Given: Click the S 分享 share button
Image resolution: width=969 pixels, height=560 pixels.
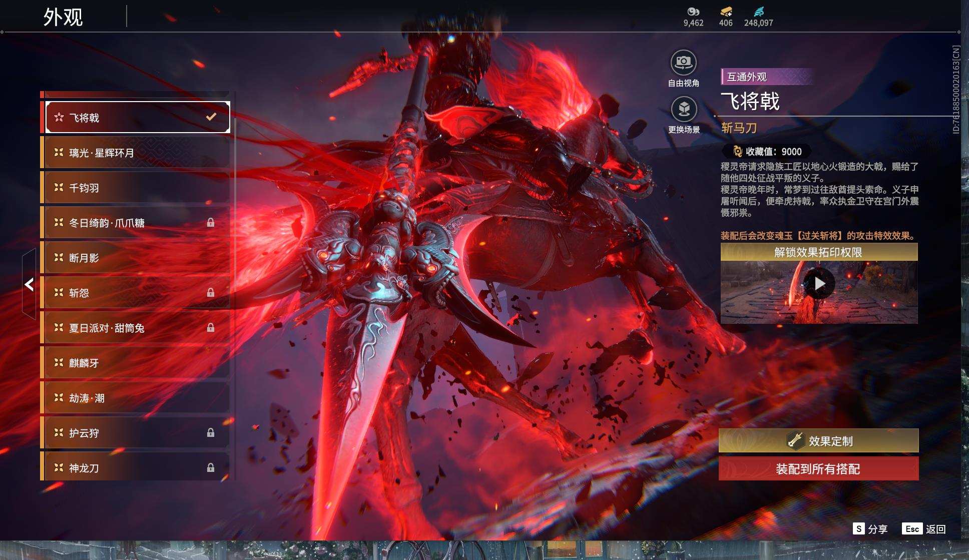Looking at the screenshot, I should click(870, 529).
